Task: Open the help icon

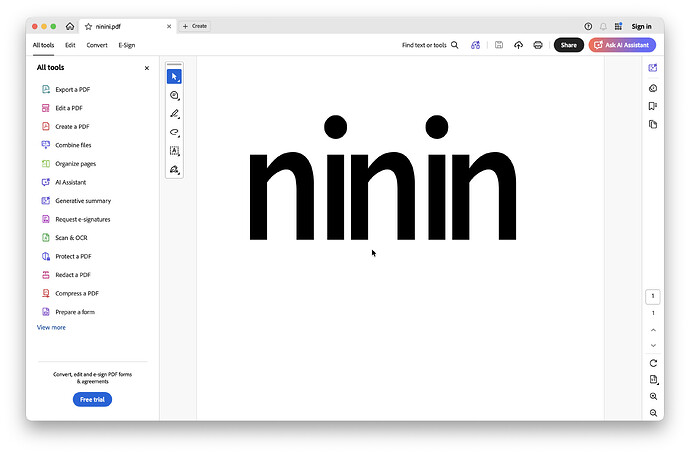Action: [x=588, y=26]
